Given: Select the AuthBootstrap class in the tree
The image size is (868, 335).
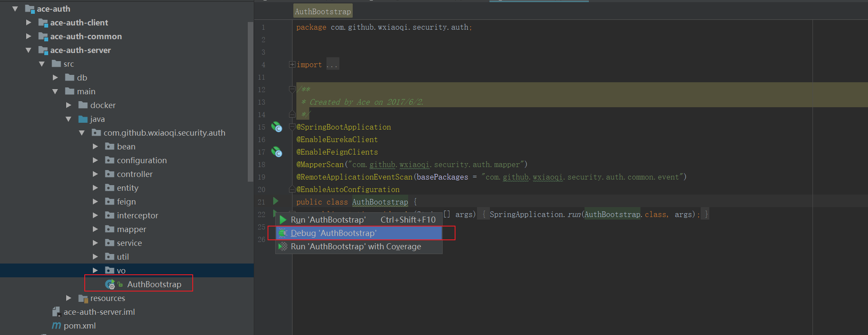Looking at the screenshot, I should pos(154,284).
